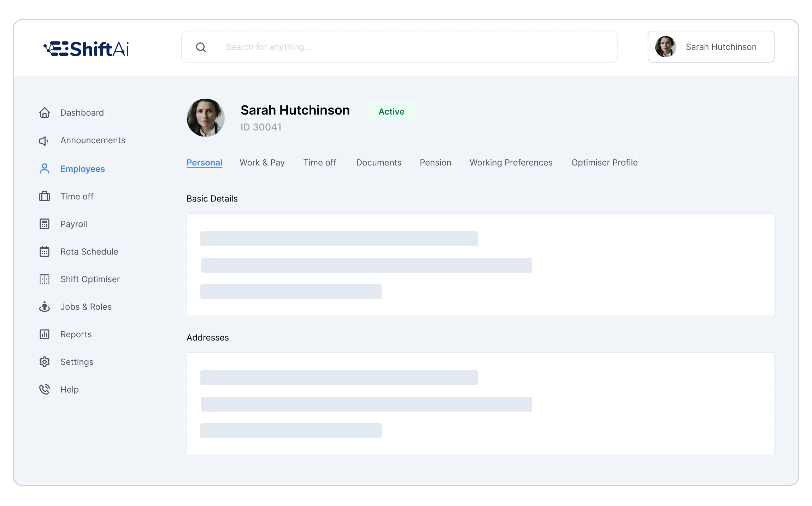
Task: Click the Addresses heading
Action: tap(208, 337)
